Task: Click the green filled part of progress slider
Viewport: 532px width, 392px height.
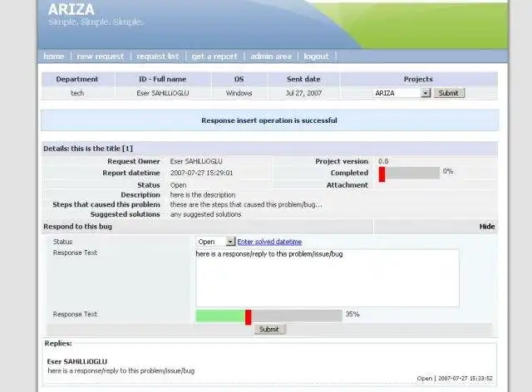Action: [220, 316]
